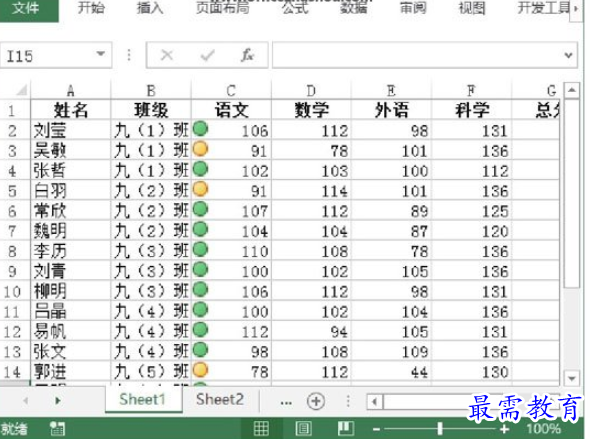Viewport: 590px width, 439px height.
Task: Expand the Name Box dropdown arrow
Action: (100, 54)
